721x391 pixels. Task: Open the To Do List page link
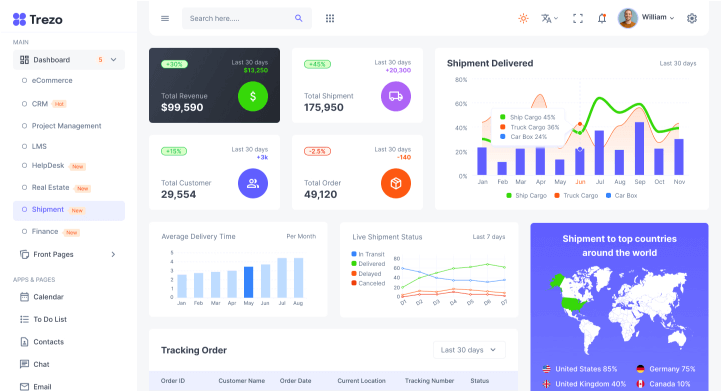coord(50,319)
